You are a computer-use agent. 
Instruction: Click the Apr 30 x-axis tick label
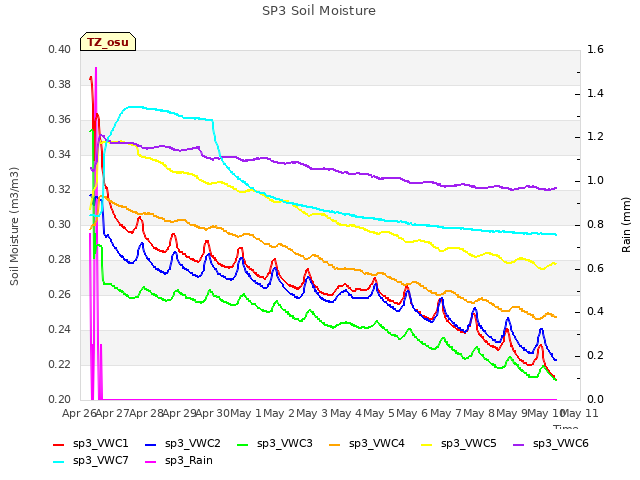212,413
